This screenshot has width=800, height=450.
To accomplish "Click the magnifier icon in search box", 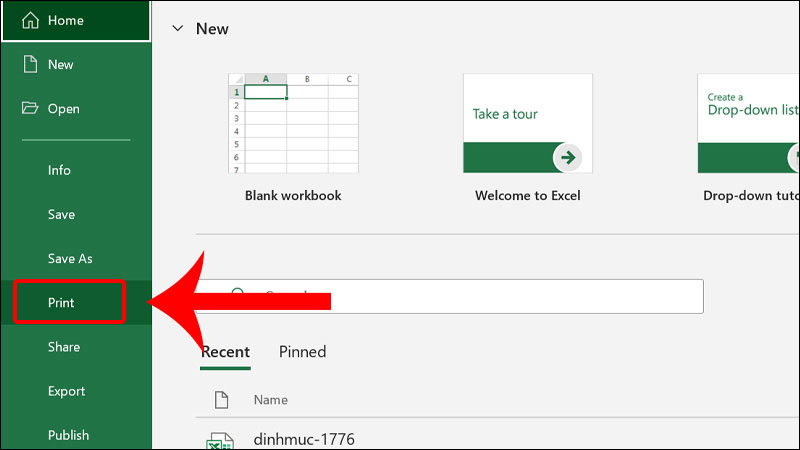I will [238, 295].
